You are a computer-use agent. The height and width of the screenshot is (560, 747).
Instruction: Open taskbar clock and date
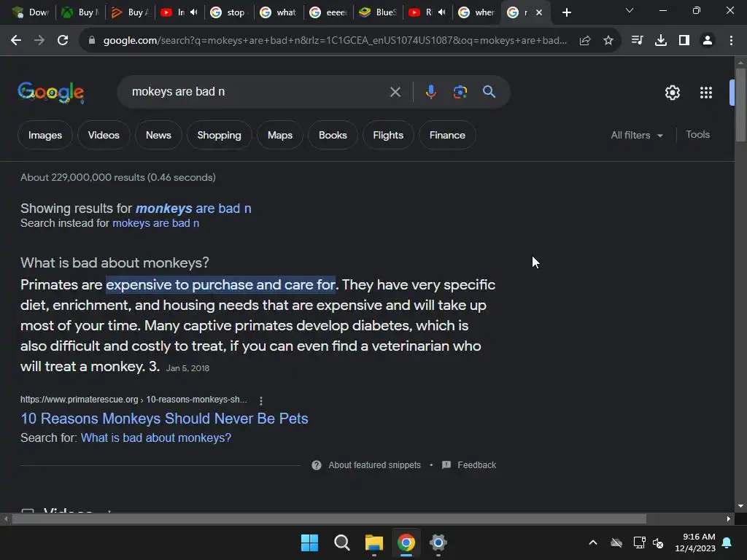click(695, 542)
